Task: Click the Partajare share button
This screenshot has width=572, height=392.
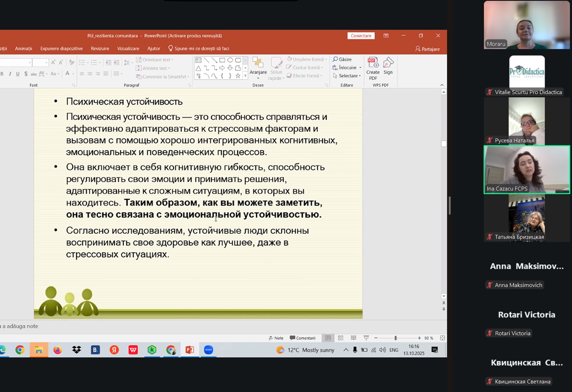Action: [427, 49]
